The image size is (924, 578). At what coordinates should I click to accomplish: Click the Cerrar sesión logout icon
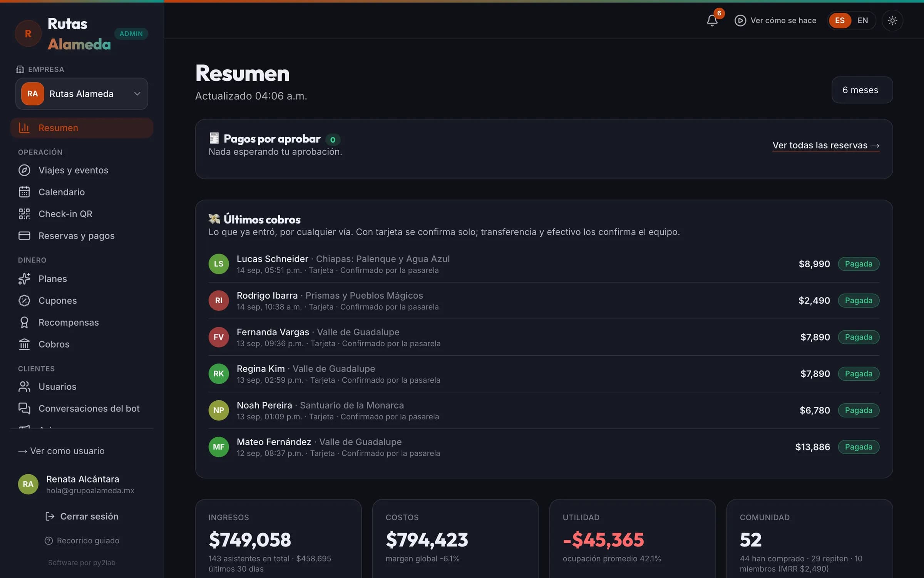tap(50, 516)
